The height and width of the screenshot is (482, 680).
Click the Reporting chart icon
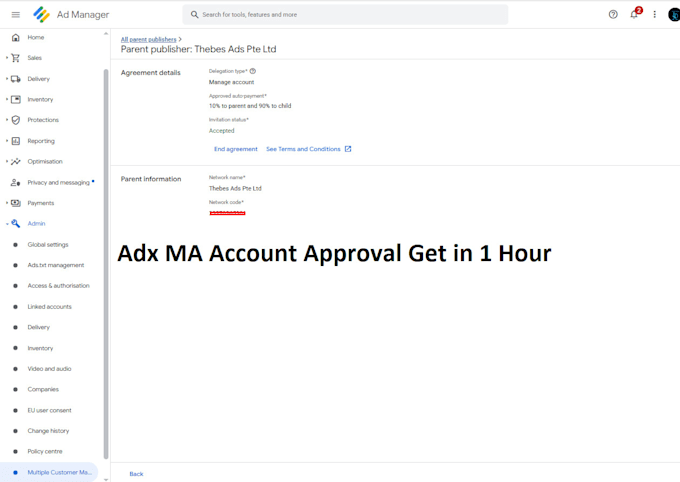point(16,141)
